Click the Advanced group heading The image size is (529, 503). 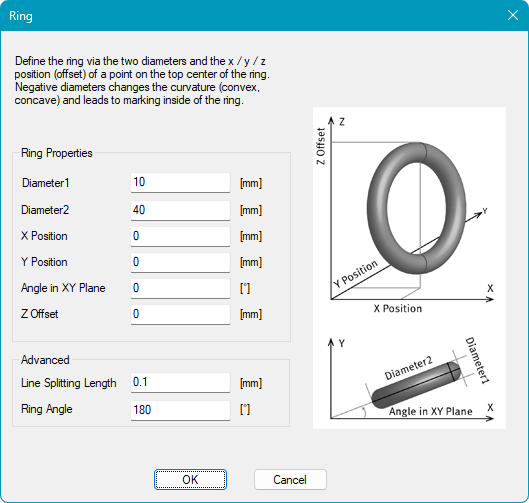pos(45,360)
